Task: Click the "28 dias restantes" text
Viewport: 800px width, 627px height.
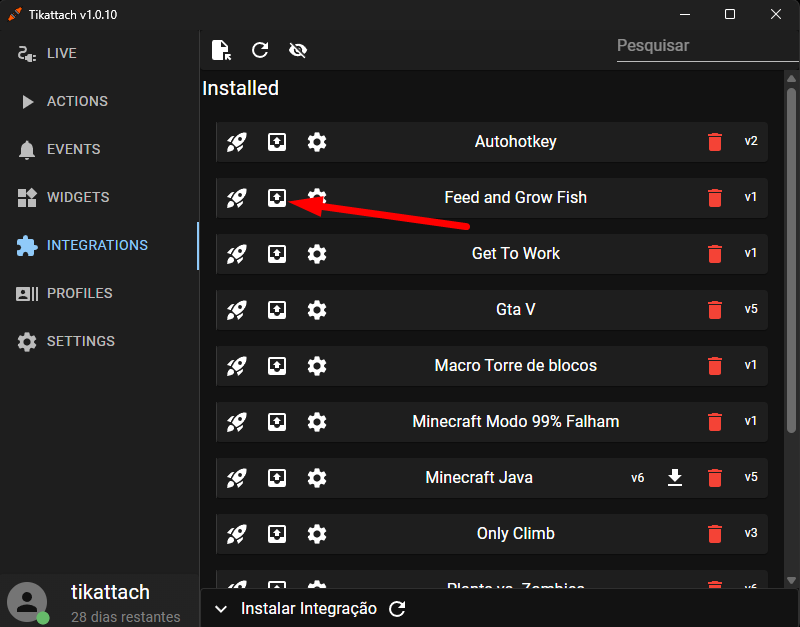Action: [x=126, y=617]
